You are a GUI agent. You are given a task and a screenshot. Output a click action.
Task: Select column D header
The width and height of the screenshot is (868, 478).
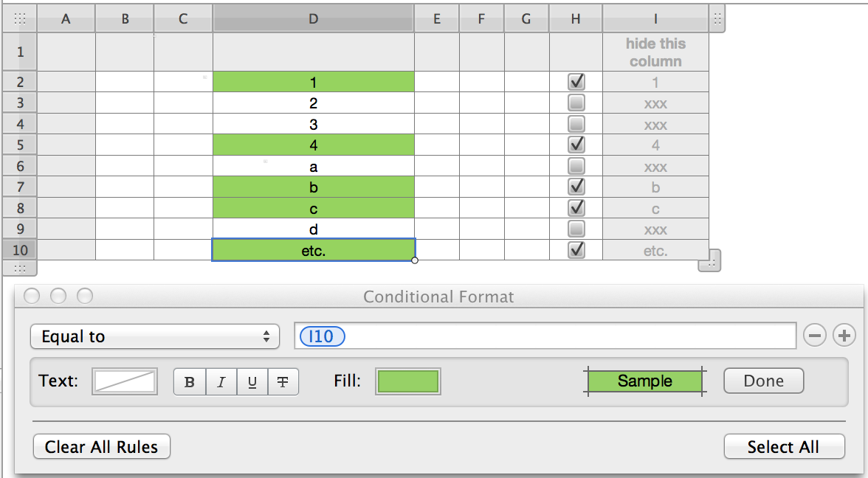pyautogui.click(x=314, y=20)
